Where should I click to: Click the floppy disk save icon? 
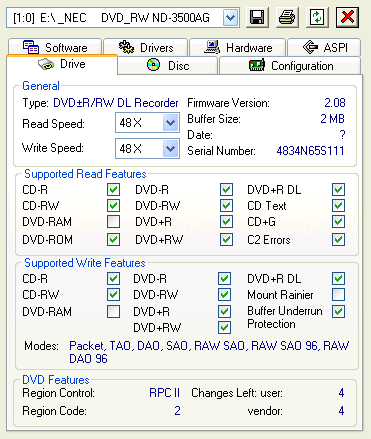pyautogui.click(x=257, y=17)
